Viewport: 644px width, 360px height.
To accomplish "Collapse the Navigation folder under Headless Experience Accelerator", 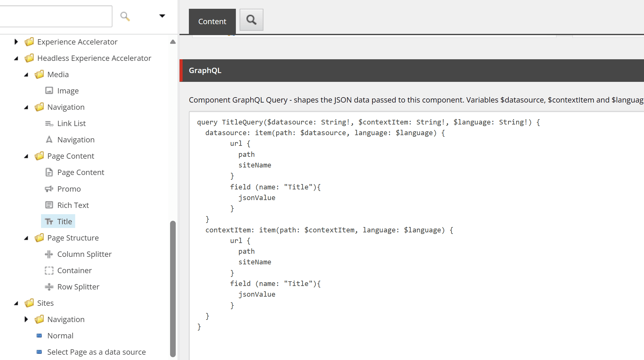I will pyautogui.click(x=26, y=107).
